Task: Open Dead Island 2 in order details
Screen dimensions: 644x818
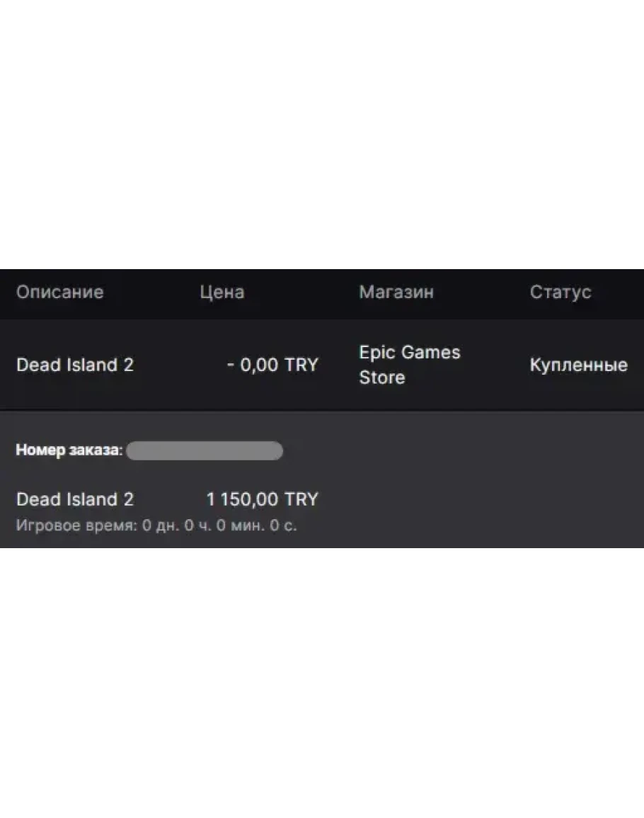Action: (75, 499)
